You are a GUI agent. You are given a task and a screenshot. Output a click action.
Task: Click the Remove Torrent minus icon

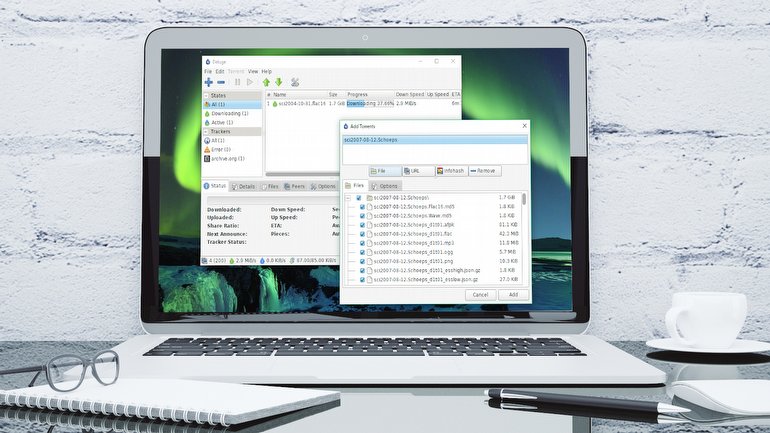click(x=220, y=82)
